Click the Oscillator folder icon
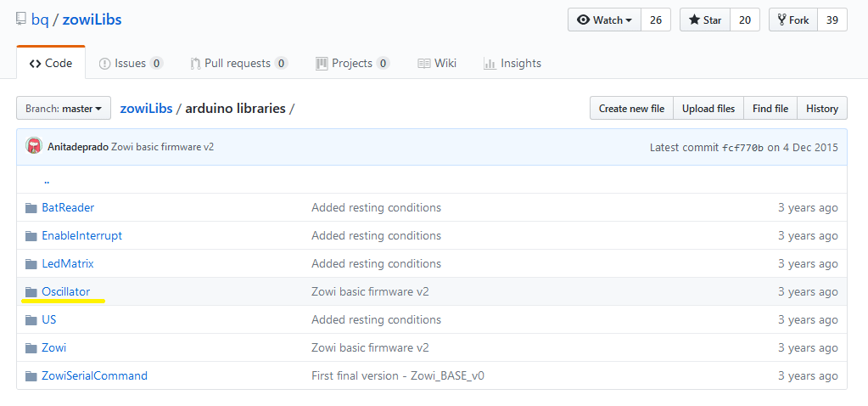 click(x=31, y=291)
